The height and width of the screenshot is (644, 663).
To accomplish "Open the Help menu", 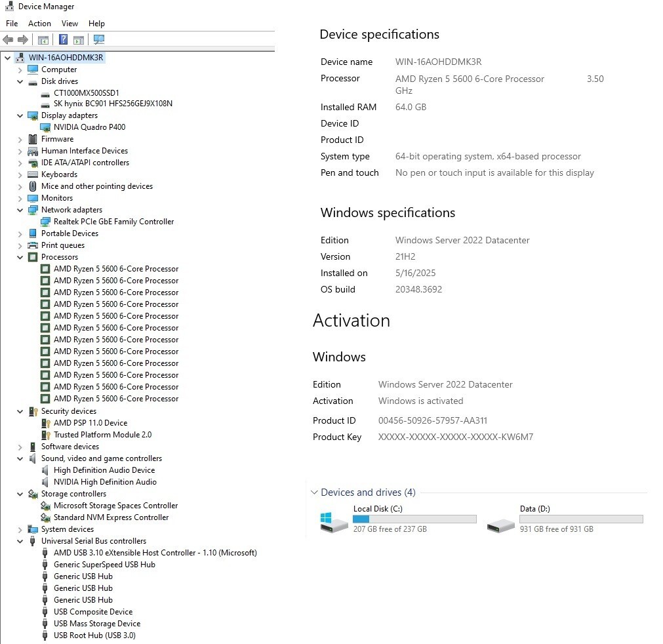I will pyautogui.click(x=96, y=24).
